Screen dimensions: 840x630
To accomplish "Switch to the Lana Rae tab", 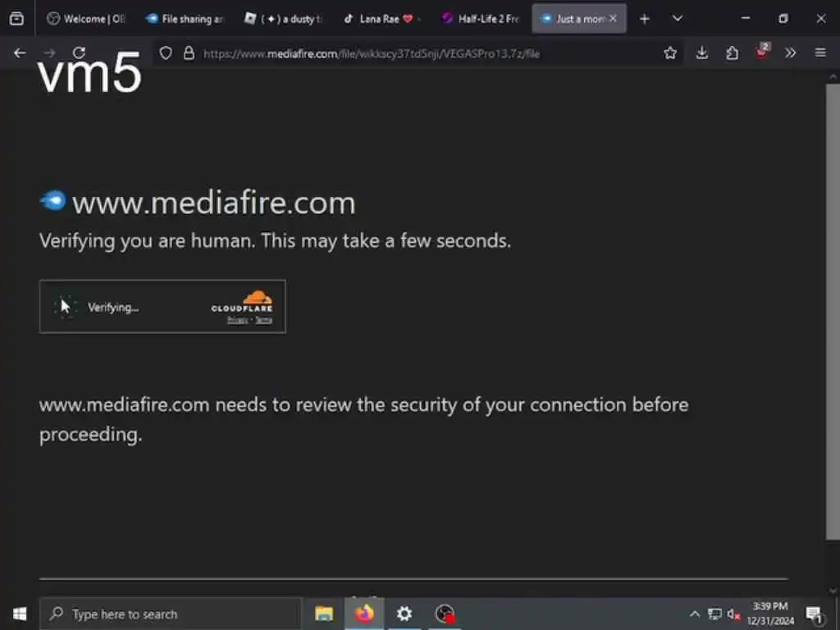I will point(382,19).
